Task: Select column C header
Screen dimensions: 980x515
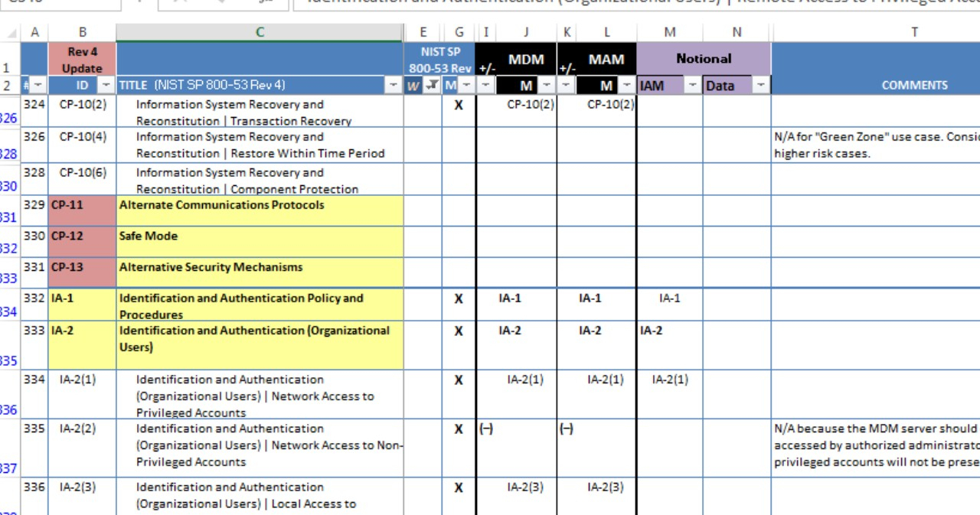Action: click(260, 32)
